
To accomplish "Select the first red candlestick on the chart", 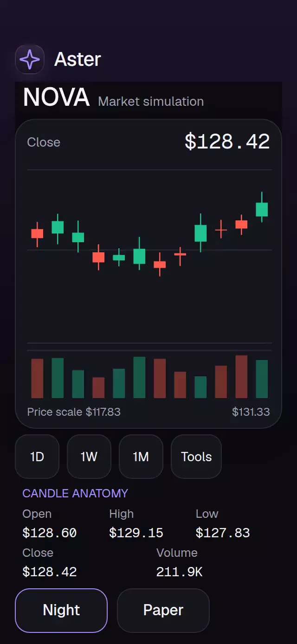I will pyautogui.click(x=37, y=234).
